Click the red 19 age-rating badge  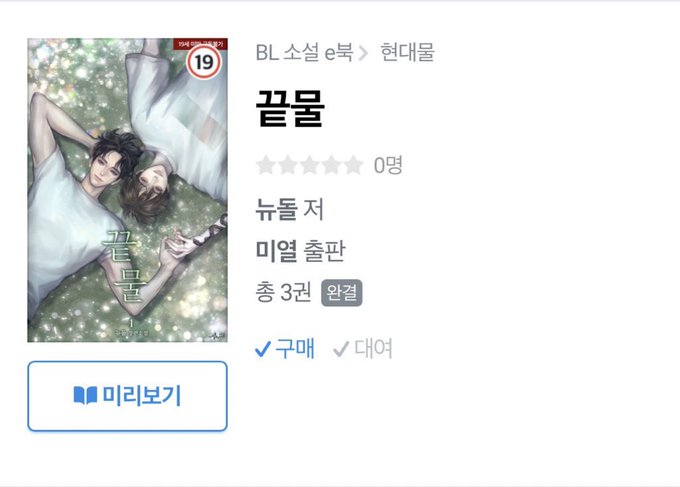[x=203, y=62]
